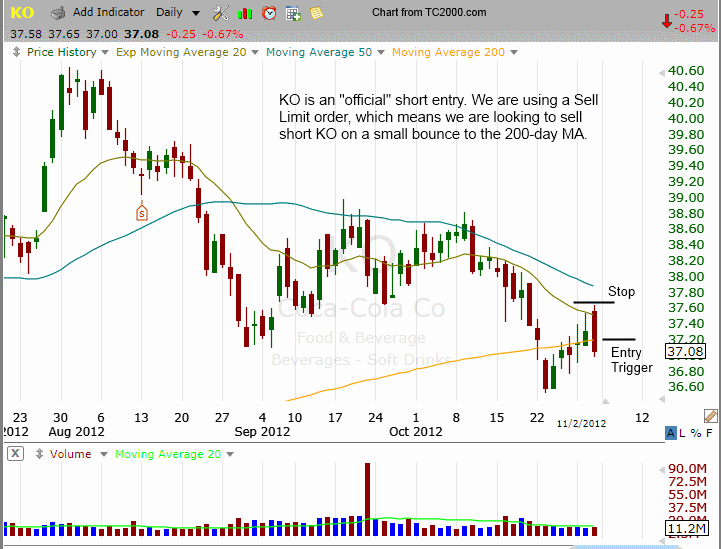This screenshot has width=721, height=549.
Task: Click the Moving Average 50 label
Action: pos(319,52)
